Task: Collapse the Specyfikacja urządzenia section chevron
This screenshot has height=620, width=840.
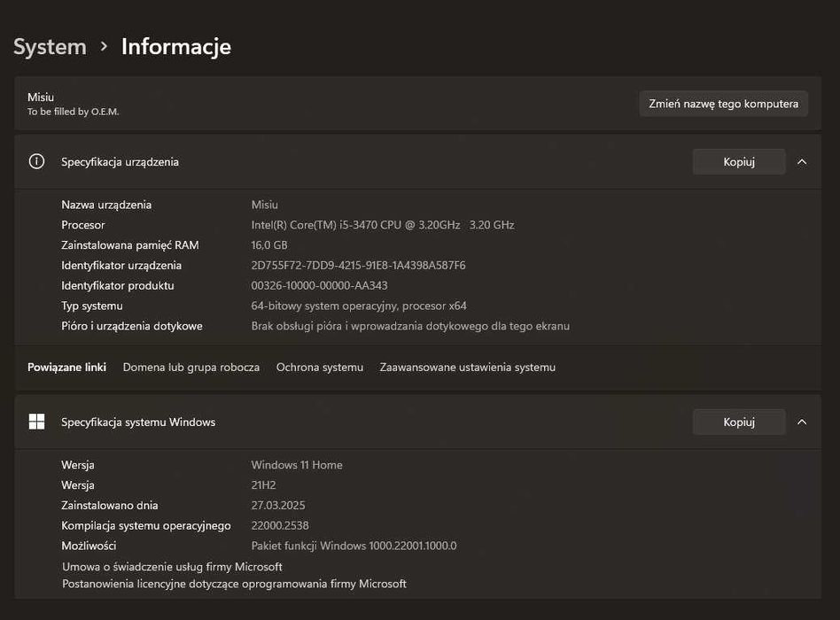Action: coord(802,162)
